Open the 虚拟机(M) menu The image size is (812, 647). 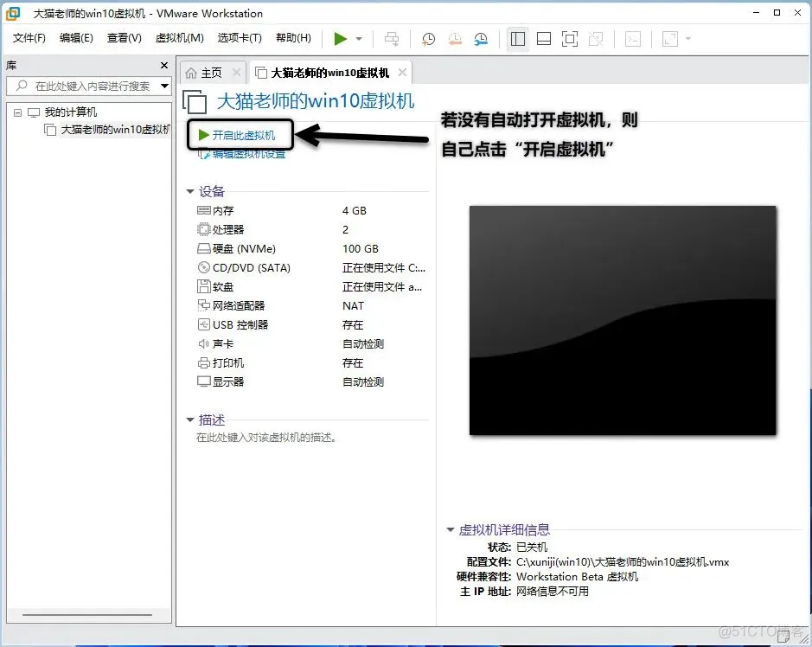coord(179,38)
